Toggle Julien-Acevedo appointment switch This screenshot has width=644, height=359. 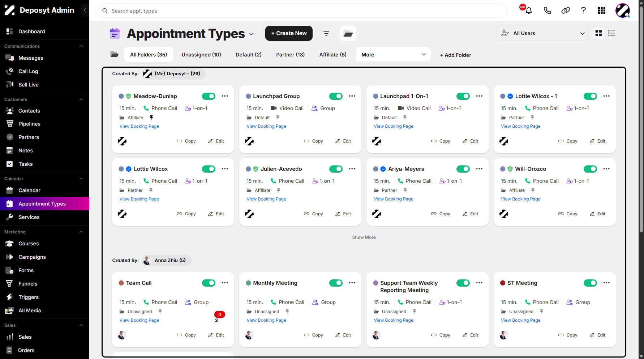[x=336, y=169]
